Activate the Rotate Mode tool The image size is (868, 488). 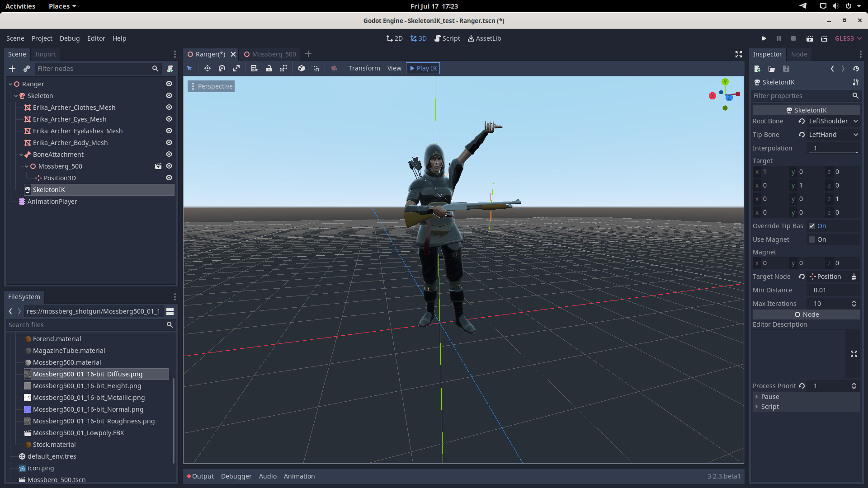point(222,68)
